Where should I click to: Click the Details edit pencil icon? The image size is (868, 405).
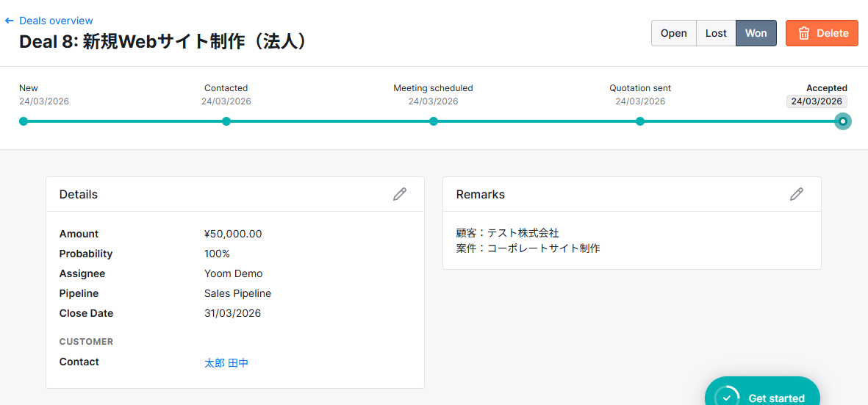pyautogui.click(x=400, y=194)
